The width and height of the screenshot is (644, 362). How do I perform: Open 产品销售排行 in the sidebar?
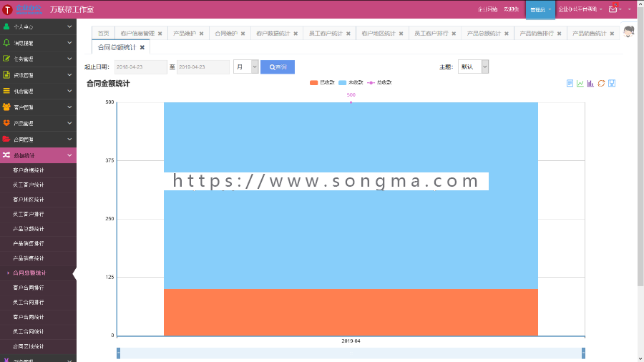[x=38, y=244]
